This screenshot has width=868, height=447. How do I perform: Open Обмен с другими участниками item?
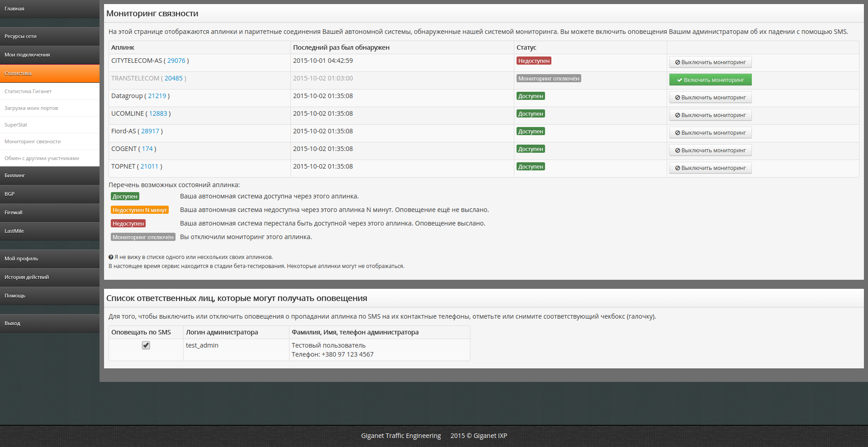pyautogui.click(x=50, y=158)
